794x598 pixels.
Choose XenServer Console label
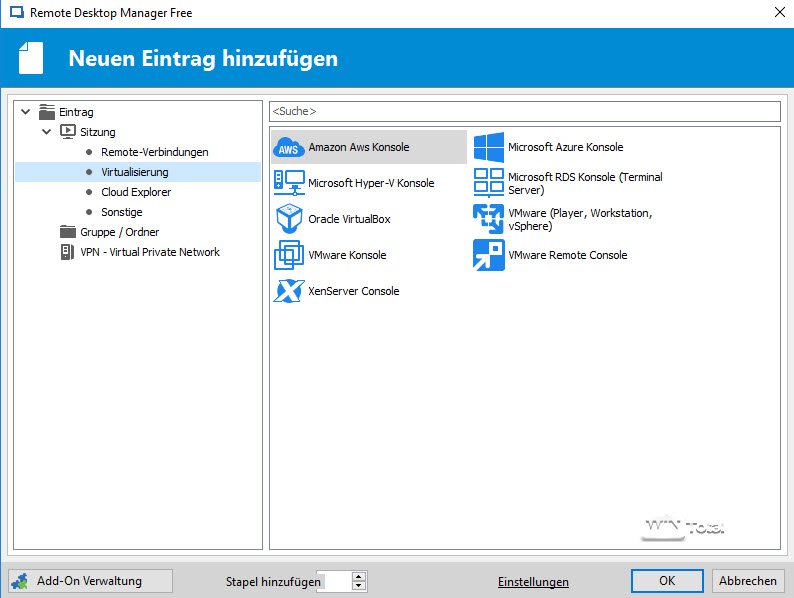point(354,291)
